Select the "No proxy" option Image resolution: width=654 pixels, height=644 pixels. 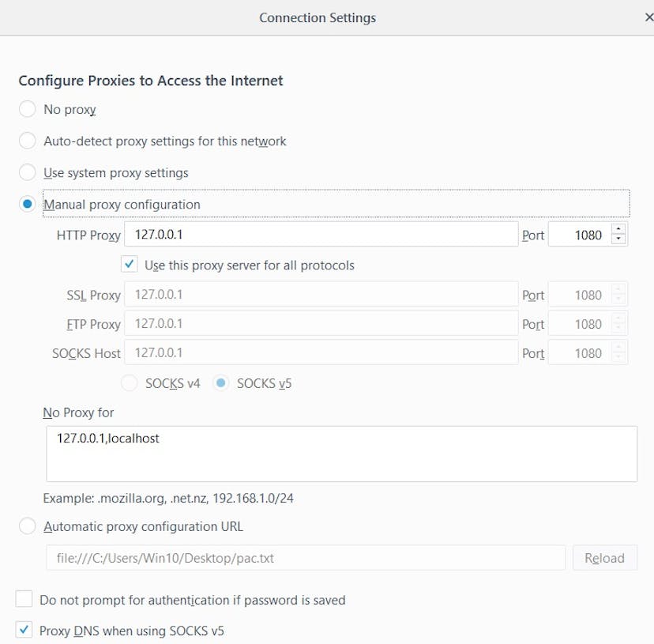click(28, 109)
